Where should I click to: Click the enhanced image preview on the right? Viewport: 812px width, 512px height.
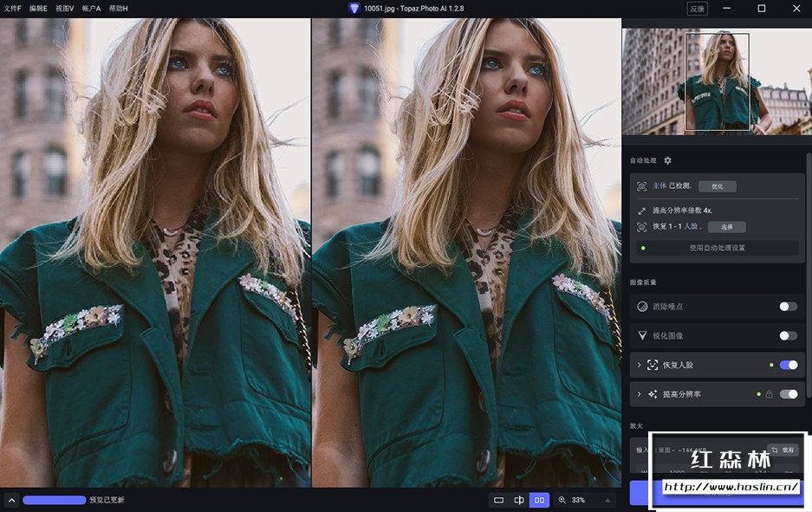(x=466, y=253)
